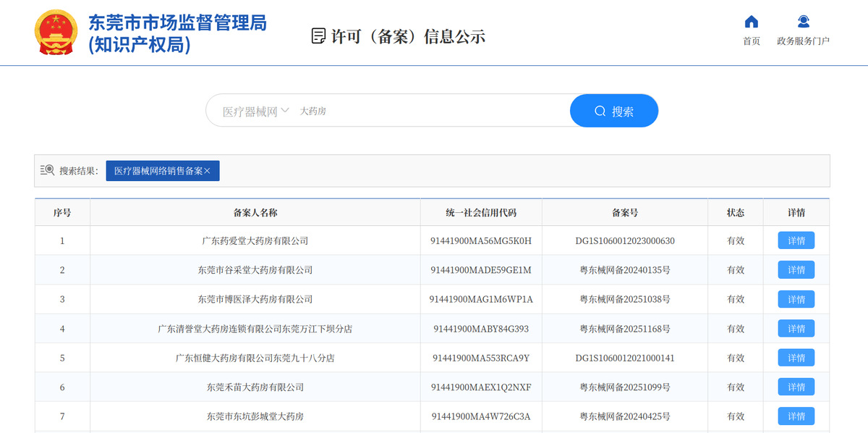Screen dimensions: 868x433
Task: Click the search results list icon
Action: click(48, 171)
